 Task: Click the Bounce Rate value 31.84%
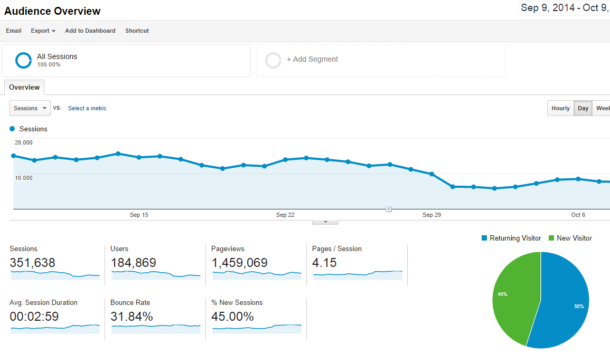click(x=132, y=316)
